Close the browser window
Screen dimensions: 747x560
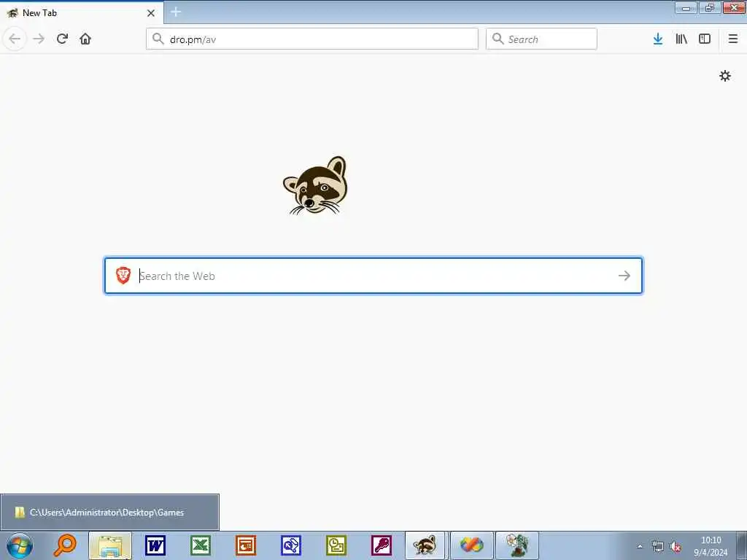click(734, 7)
